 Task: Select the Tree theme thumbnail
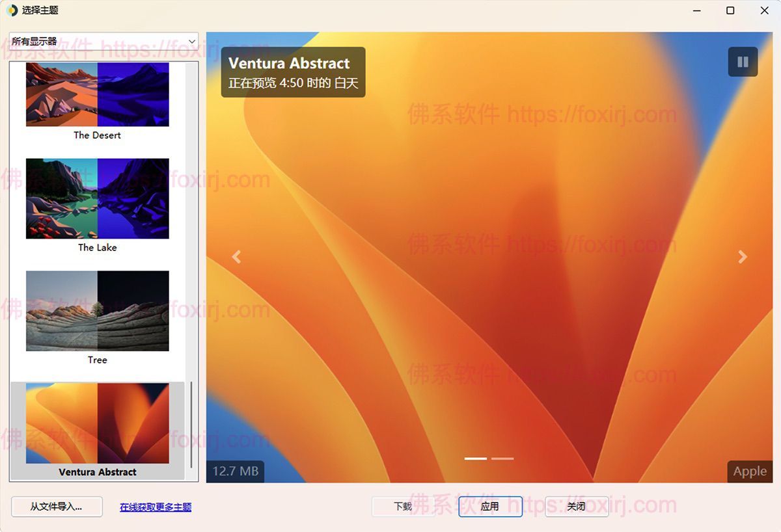tap(97, 311)
